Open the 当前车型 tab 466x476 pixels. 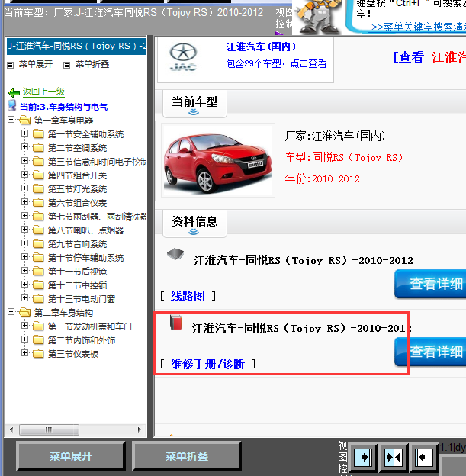click(x=194, y=104)
